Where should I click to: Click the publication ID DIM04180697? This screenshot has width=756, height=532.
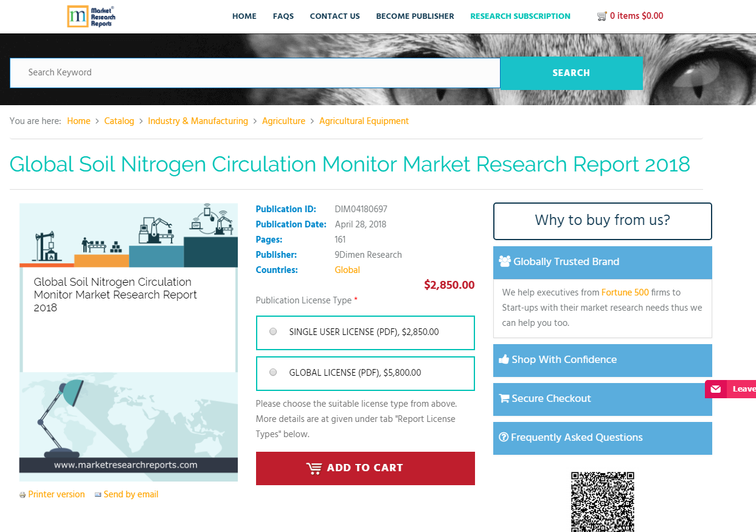pyautogui.click(x=361, y=209)
